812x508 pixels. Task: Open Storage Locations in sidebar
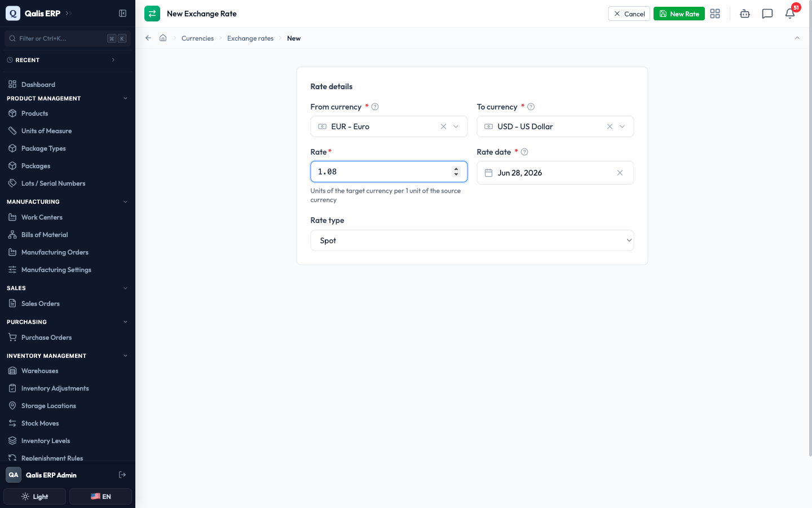click(68, 406)
